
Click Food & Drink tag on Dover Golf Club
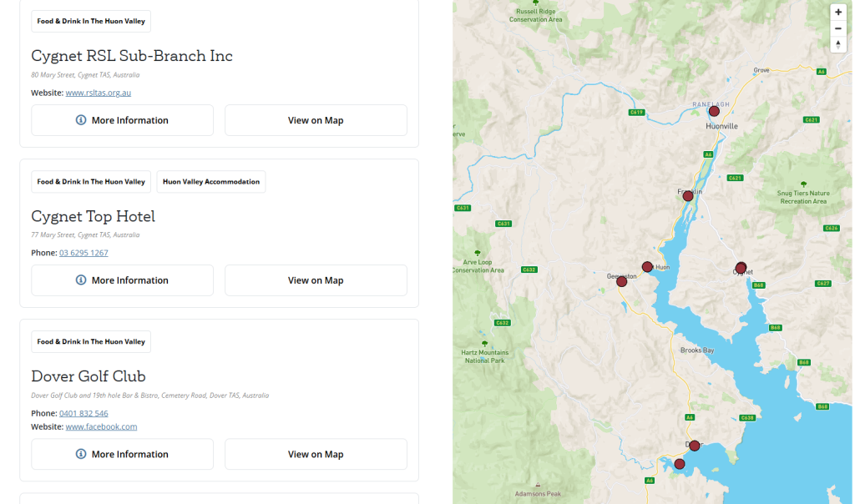click(x=90, y=341)
